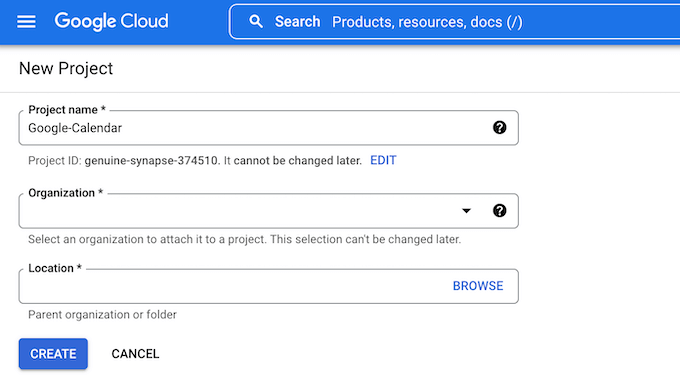Cancel new project creation

click(135, 354)
